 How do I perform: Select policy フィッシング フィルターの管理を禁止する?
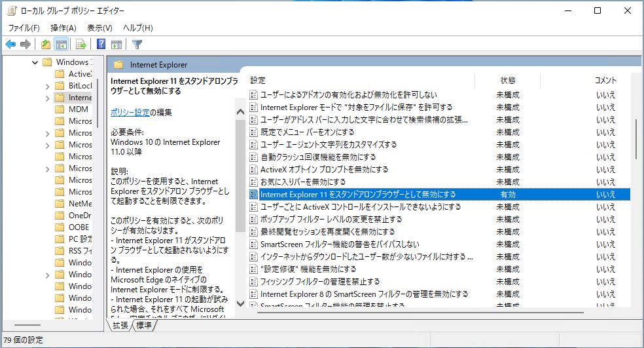click(x=320, y=282)
